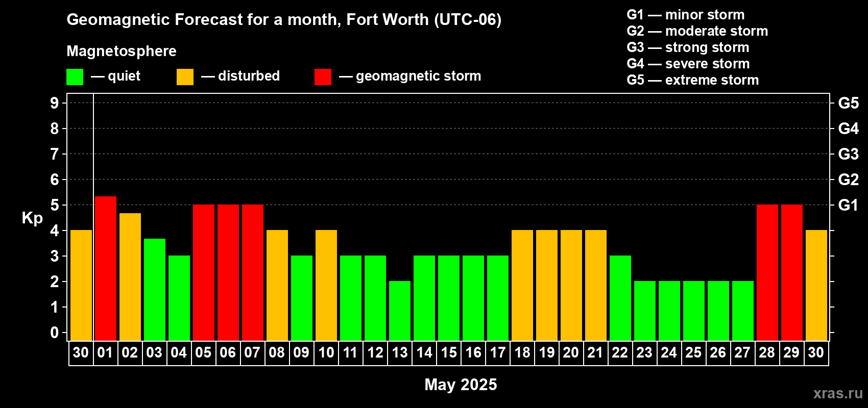This screenshot has width=868, height=408.
Task: Click the 'May 2025' axis caption
Action: pyautogui.click(x=461, y=385)
